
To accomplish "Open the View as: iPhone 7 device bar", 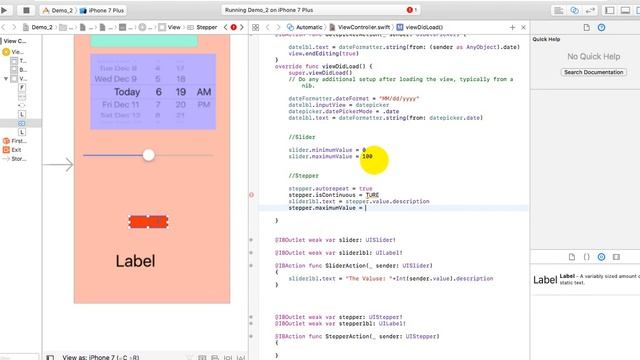I will coord(100,357).
